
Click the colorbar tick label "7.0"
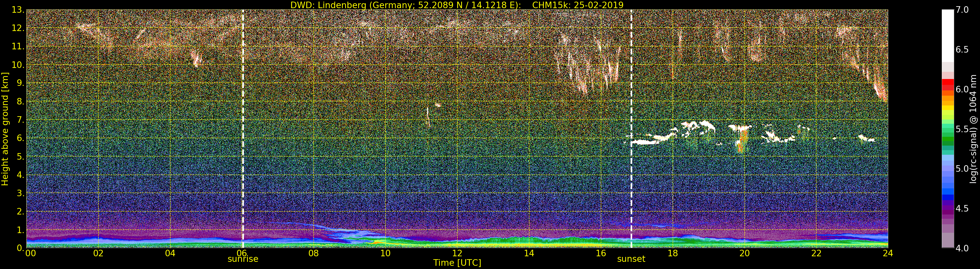point(962,10)
